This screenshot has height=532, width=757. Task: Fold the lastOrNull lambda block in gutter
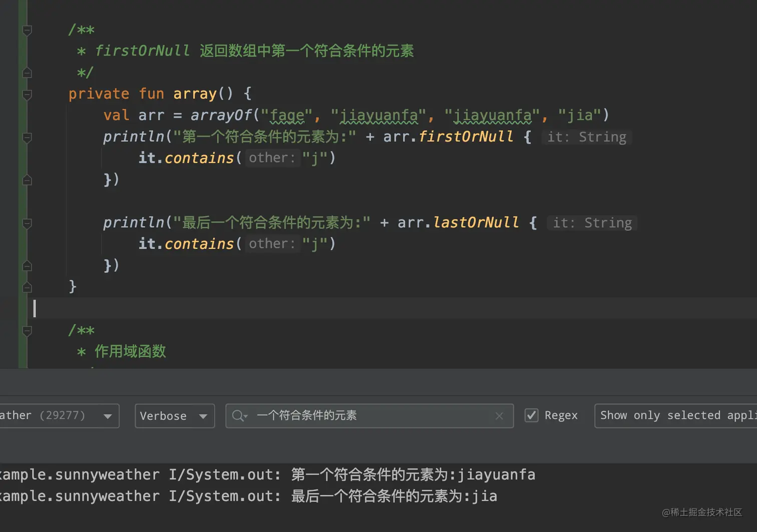(28, 223)
